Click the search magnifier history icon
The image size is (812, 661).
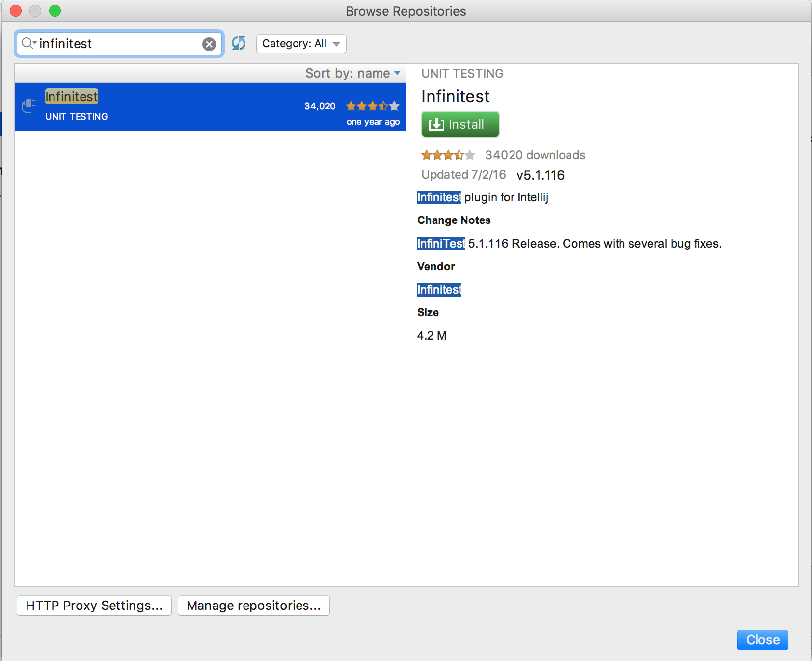(28, 43)
